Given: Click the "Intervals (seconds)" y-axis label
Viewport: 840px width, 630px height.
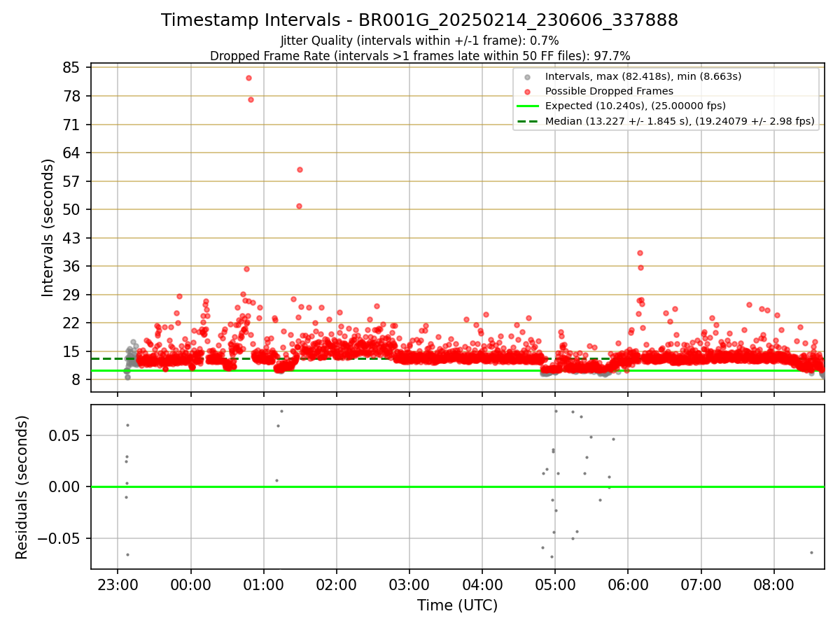Looking at the screenshot, I should tap(48, 227).
